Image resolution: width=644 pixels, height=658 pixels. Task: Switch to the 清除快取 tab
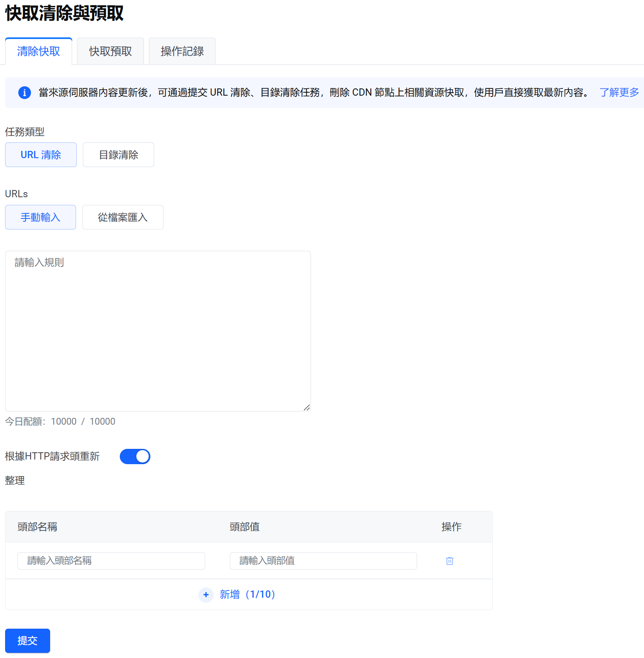coord(39,51)
